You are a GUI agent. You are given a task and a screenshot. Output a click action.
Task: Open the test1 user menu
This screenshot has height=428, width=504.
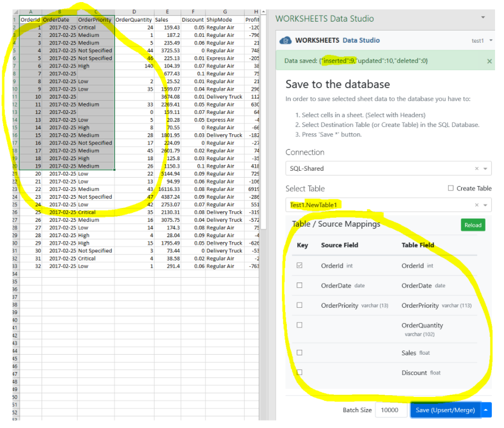click(482, 41)
